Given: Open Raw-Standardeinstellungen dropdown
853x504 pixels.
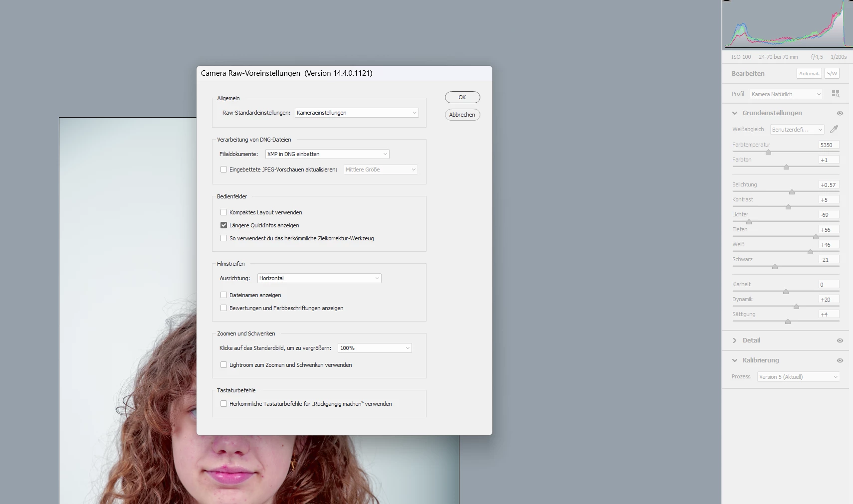Looking at the screenshot, I should (357, 113).
